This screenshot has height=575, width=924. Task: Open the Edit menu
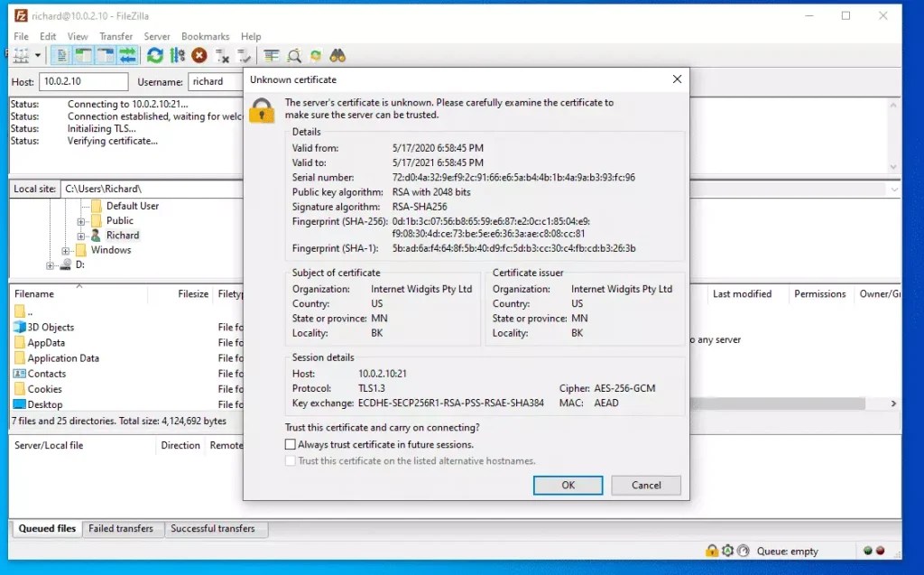(x=48, y=36)
